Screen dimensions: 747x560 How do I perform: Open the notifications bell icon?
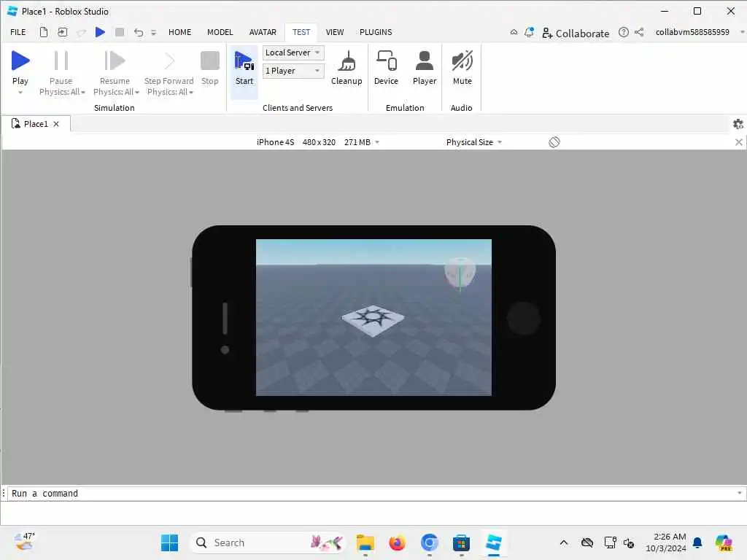(529, 32)
